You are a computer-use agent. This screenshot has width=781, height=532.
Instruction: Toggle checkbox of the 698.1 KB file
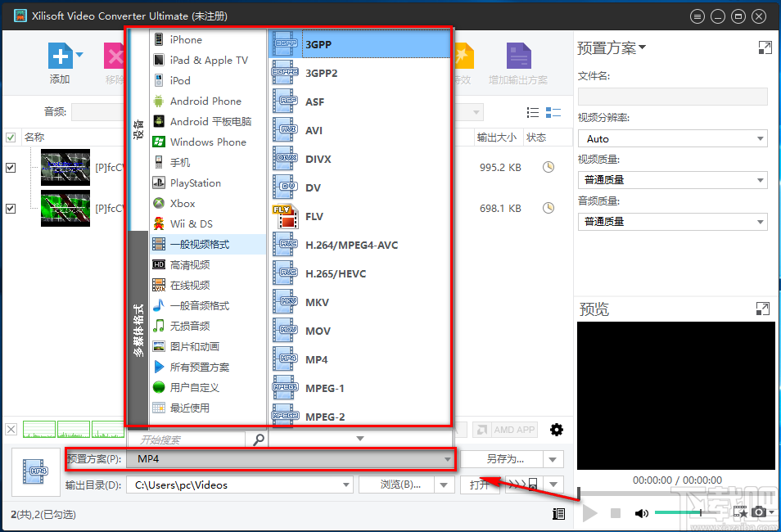tap(11, 208)
